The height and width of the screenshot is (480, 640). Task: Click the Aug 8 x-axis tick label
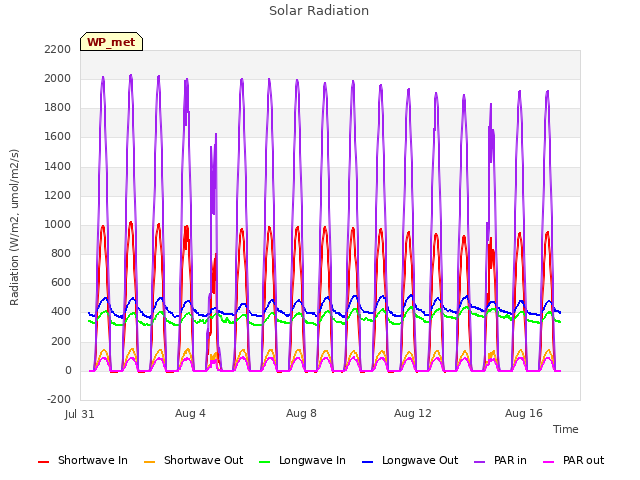(x=301, y=413)
